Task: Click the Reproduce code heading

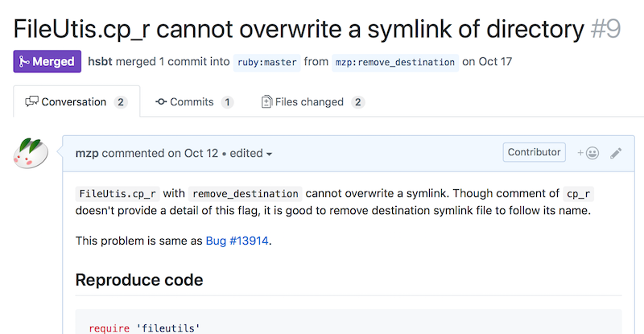Action: (139, 280)
